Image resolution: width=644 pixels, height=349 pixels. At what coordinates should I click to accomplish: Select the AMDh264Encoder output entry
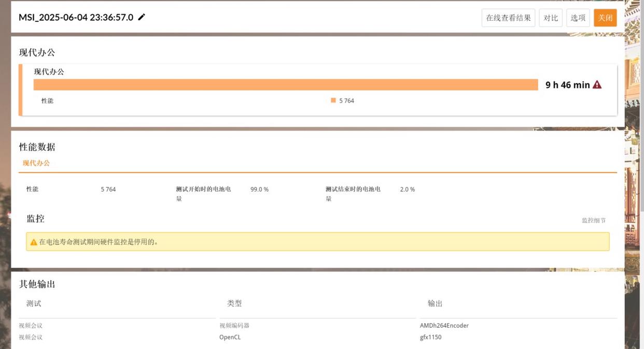tap(444, 326)
